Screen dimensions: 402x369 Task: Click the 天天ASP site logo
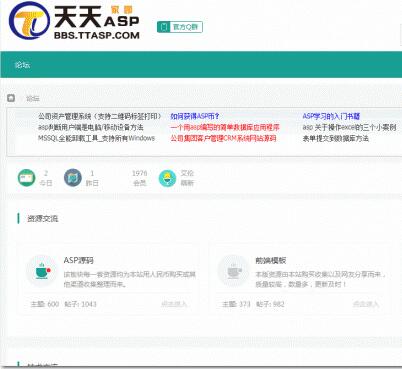tap(74, 21)
